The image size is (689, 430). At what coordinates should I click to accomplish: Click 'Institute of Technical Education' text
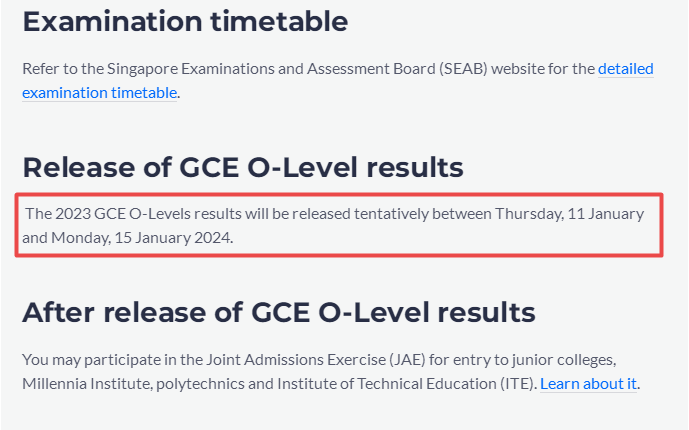[387, 384]
